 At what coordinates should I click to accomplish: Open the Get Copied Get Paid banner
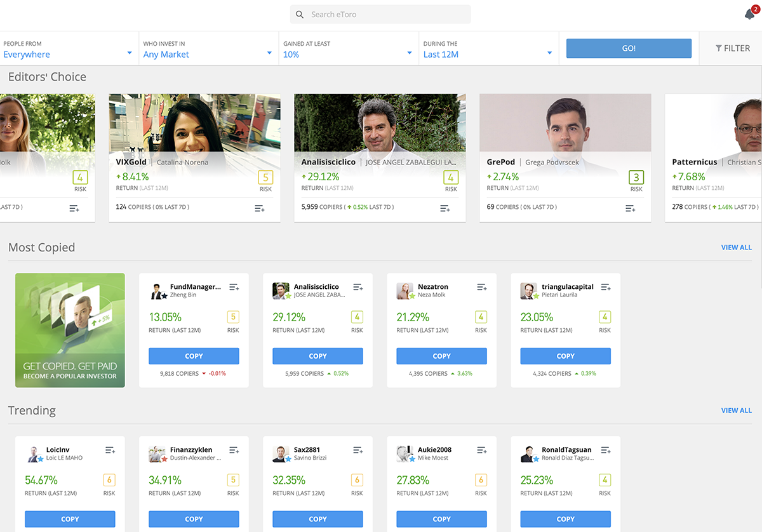click(x=70, y=331)
